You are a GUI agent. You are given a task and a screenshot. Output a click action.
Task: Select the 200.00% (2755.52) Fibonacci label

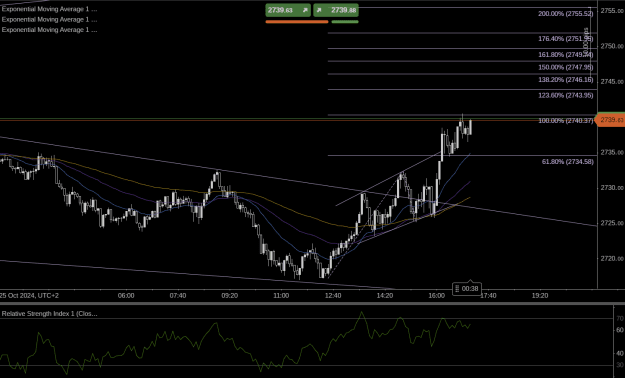pyautogui.click(x=565, y=14)
